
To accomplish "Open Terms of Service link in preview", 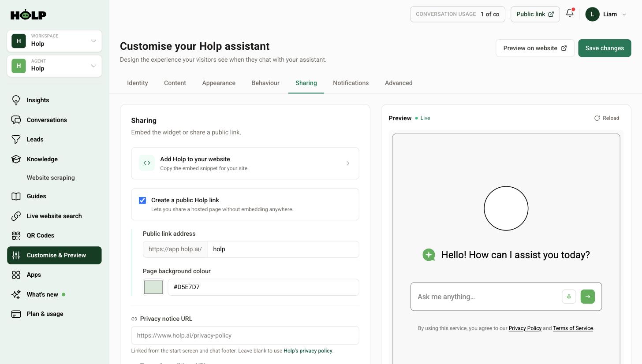I will [x=573, y=328].
